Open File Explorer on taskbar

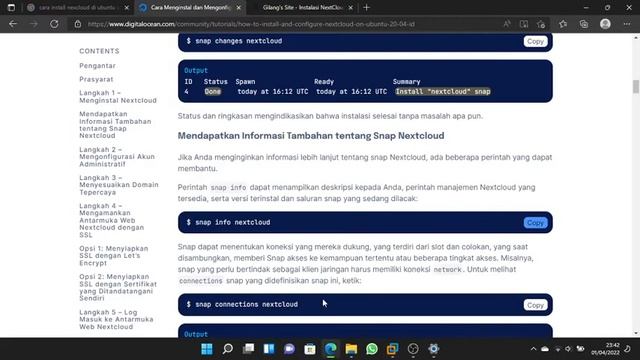tap(351, 349)
